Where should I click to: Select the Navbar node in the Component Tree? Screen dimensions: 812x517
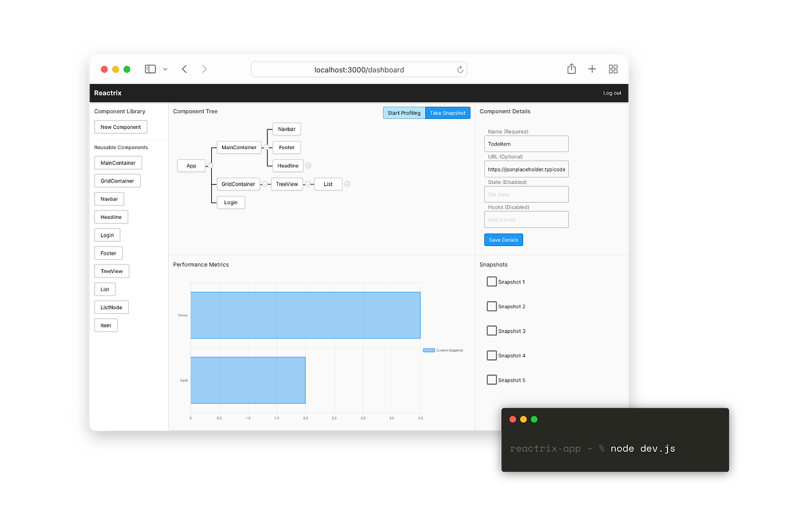click(286, 129)
